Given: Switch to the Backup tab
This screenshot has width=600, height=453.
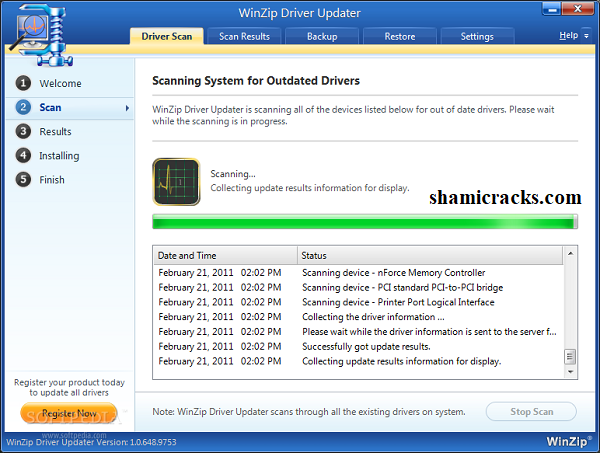Looking at the screenshot, I should pos(322,36).
